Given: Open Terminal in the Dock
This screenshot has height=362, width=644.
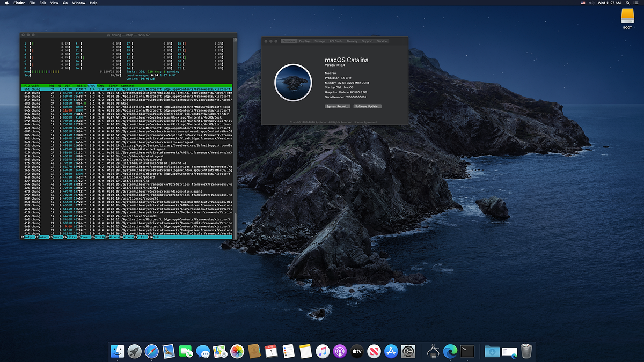Looking at the screenshot, I should click(467, 351).
